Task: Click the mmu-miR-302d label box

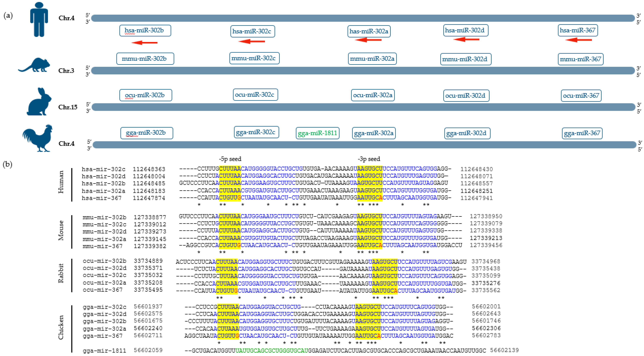Action: pos(466,59)
